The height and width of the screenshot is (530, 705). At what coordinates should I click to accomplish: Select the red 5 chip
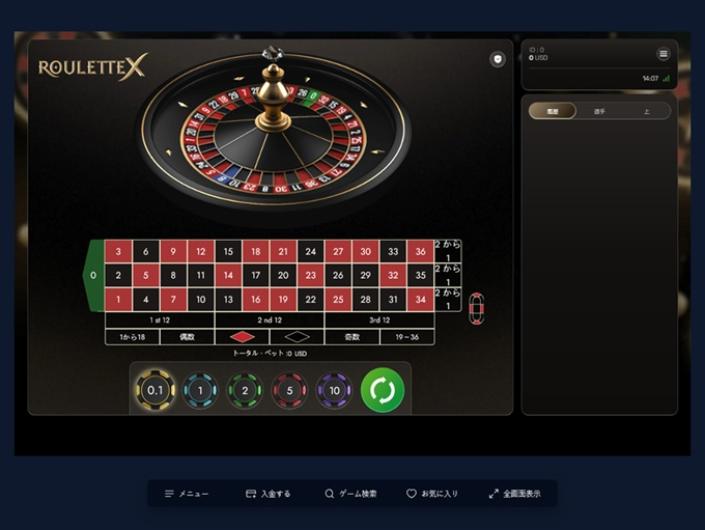click(290, 391)
